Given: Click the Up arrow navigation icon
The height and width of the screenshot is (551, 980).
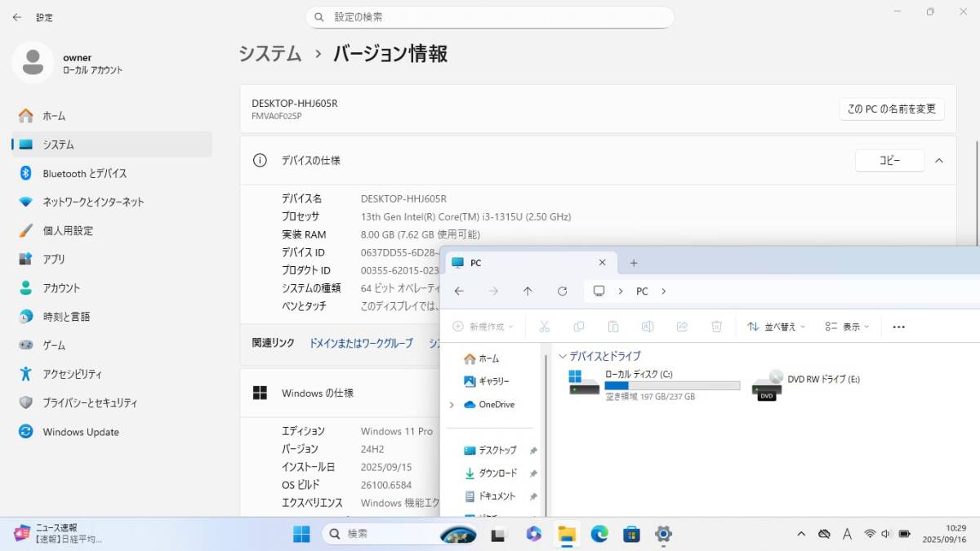Looking at the screenshot, I should coord(528,291).
